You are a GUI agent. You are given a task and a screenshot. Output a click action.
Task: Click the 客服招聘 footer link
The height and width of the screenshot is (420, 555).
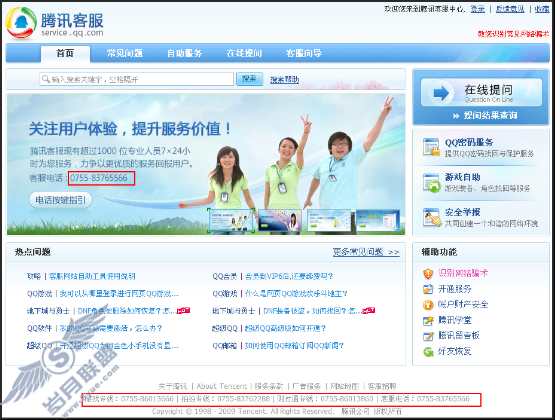pyautogui.click(x=382, y=386)
